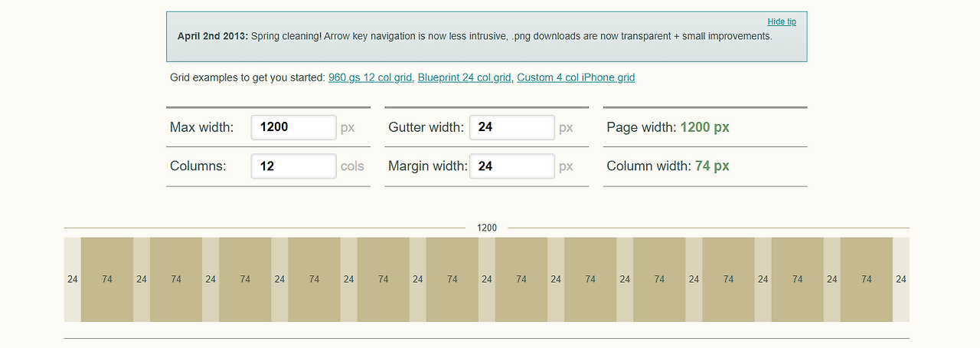Click the Margin width label text
Viewport: 980px width, 348px height.
[x=427, y=166]
